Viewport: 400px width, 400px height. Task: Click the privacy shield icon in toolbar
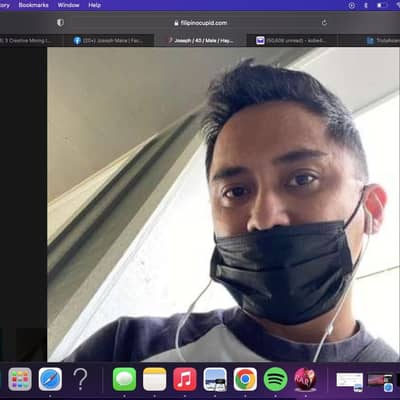(60, 23)
